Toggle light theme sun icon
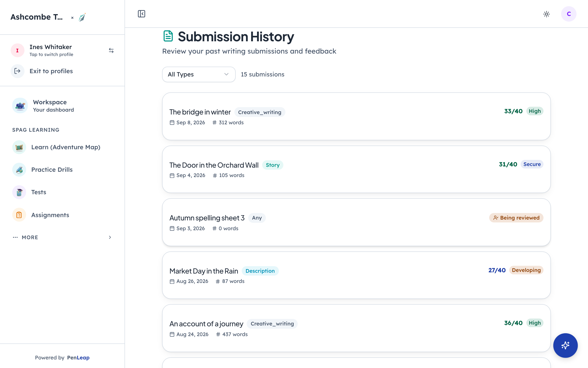Viewport: 588px width, 368px height. [546, 14]
